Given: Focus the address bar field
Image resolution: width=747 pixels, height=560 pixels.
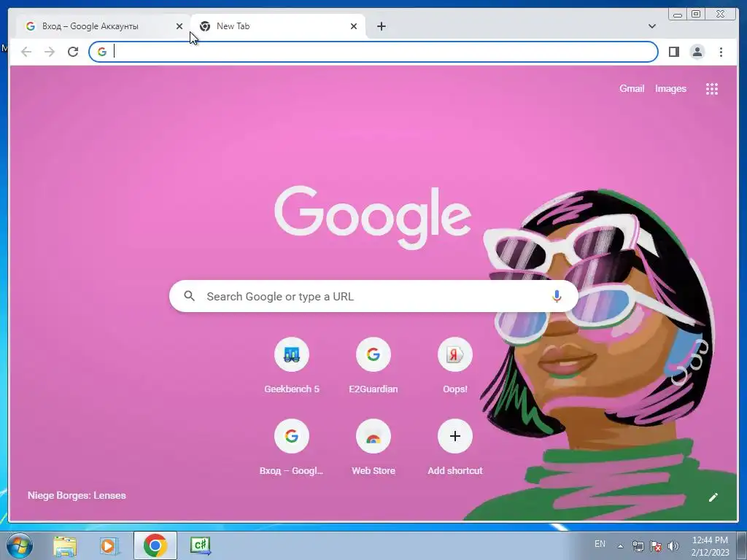Looking at the screenshot, I should (373, 52).
